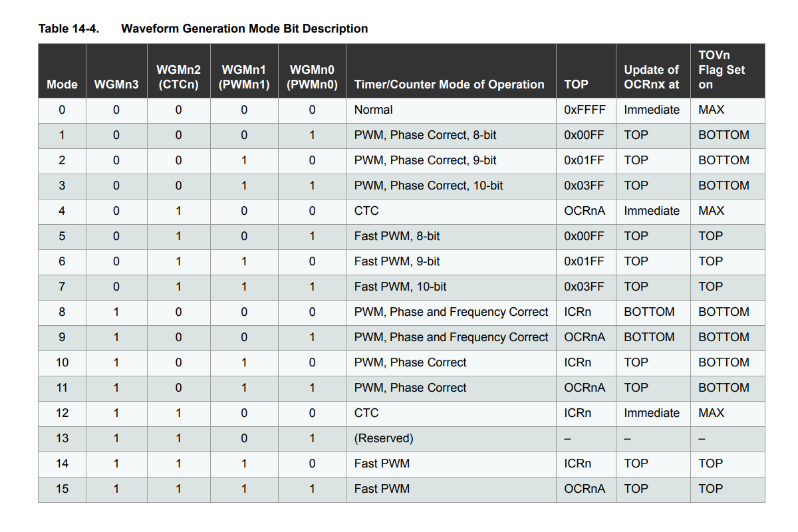798x532 pixels.
Task: Click the (Reserved) cell in mode 13
Action: tap(384, 438)
